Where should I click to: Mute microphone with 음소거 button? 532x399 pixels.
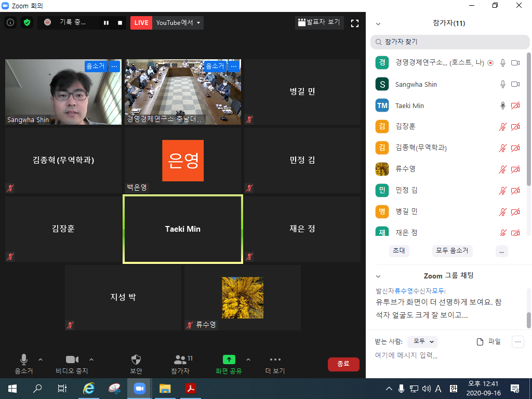click(24, 360)
